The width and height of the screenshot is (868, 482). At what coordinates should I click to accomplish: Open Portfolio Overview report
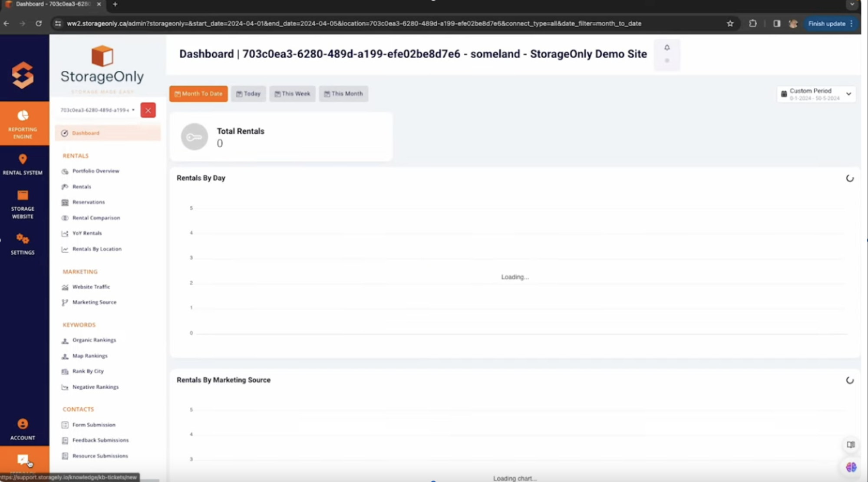coord(96,171)
